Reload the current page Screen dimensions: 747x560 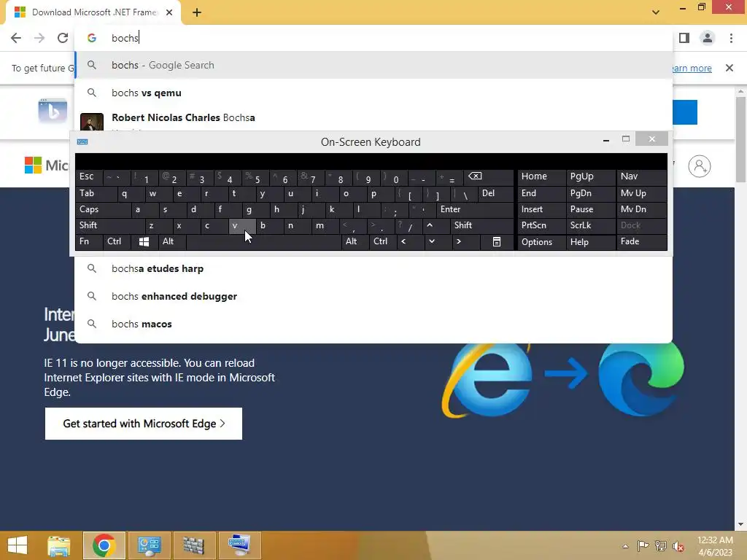pos(63,38)
